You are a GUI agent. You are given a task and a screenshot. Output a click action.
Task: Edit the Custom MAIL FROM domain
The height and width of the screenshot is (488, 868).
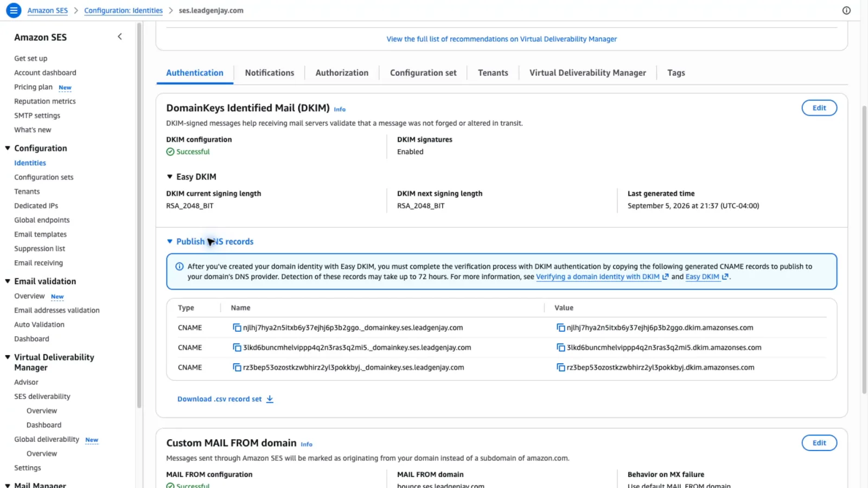point(819,443)
